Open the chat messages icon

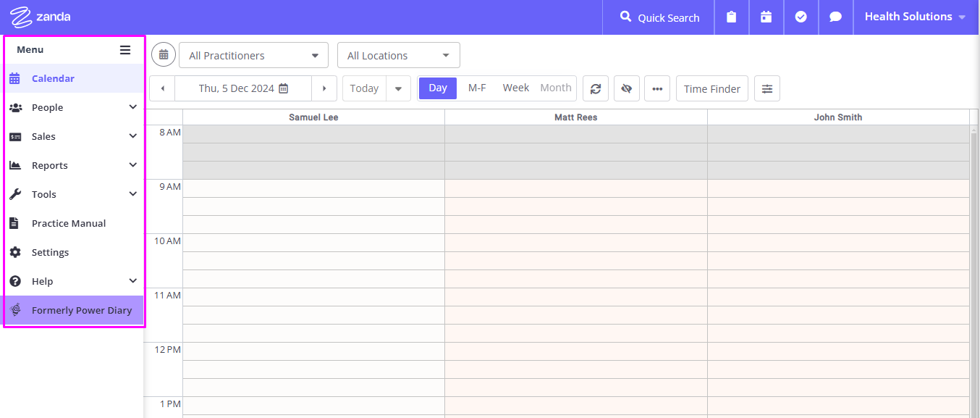click(835, 17)
